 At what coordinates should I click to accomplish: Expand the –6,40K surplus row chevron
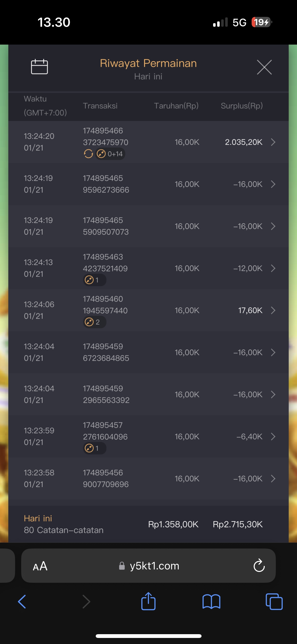pyautogui.click(x=273, y=437)
